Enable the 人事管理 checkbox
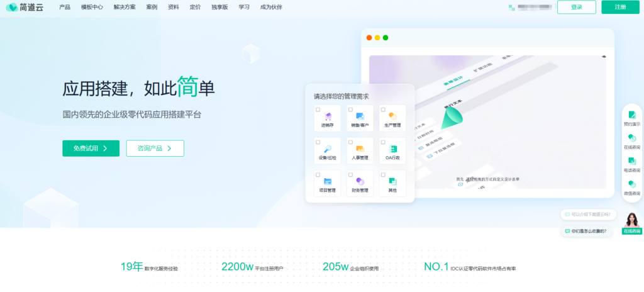 [x=350, y=142]
